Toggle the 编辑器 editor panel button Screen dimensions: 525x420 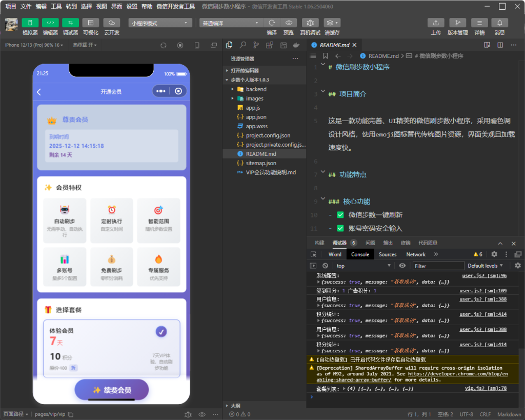(x=50, y=23)
